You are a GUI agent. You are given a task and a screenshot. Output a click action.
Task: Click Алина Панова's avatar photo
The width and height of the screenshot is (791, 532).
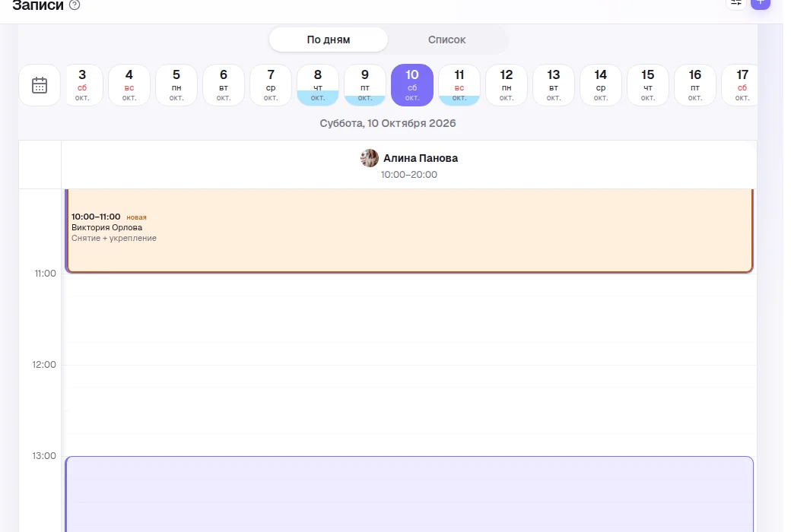370,158
